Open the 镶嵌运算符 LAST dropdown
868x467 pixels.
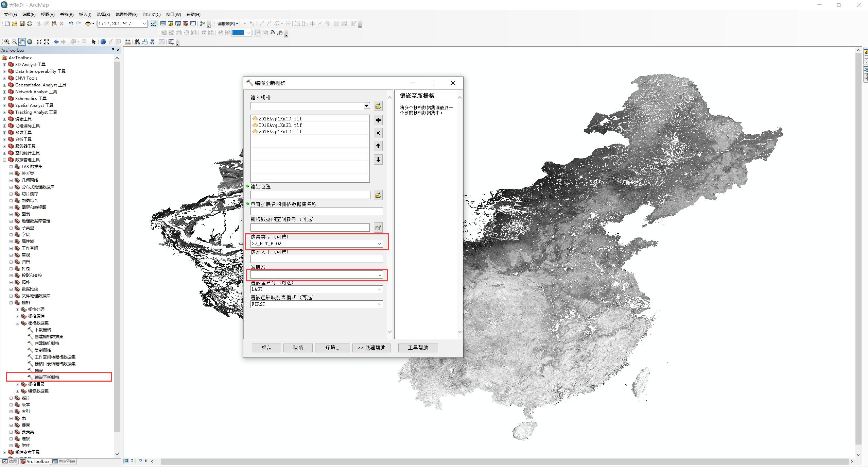coord(379,289)
